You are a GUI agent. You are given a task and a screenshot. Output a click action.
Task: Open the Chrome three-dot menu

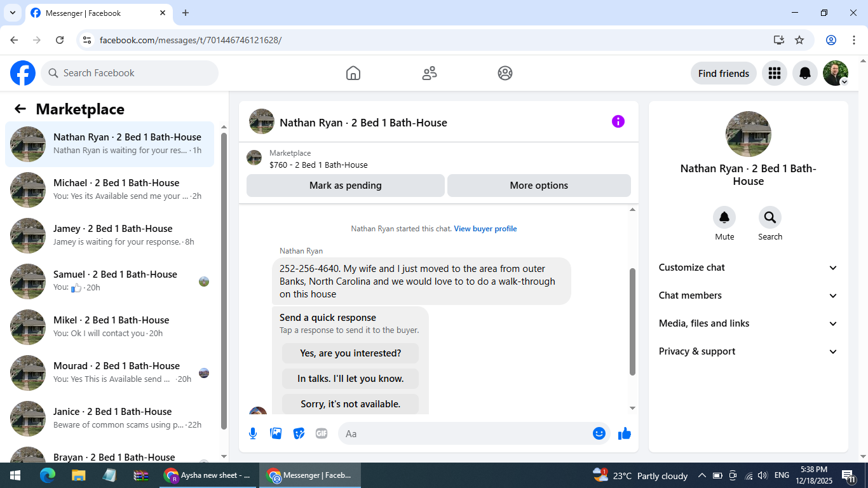point(854,40)
